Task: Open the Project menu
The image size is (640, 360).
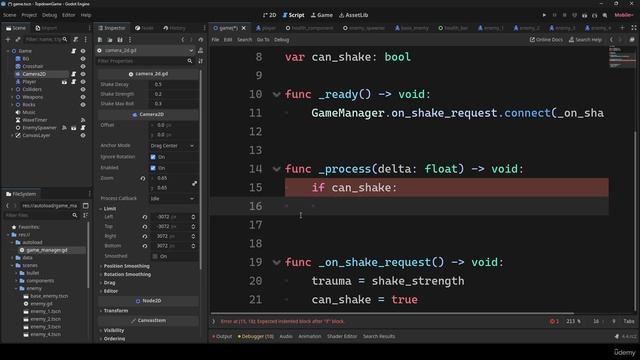Action: [x=29, y=15]
